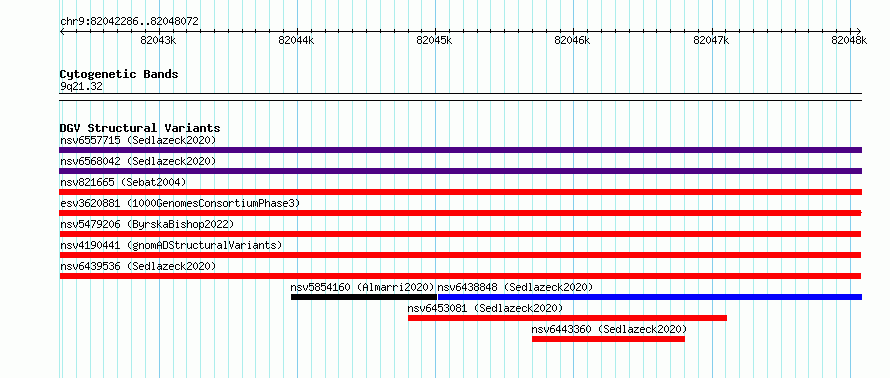This screenshot has width=890, height=378.
Task: Select the black nsv5854160 variant bar
Action: (x=364, y=297)
